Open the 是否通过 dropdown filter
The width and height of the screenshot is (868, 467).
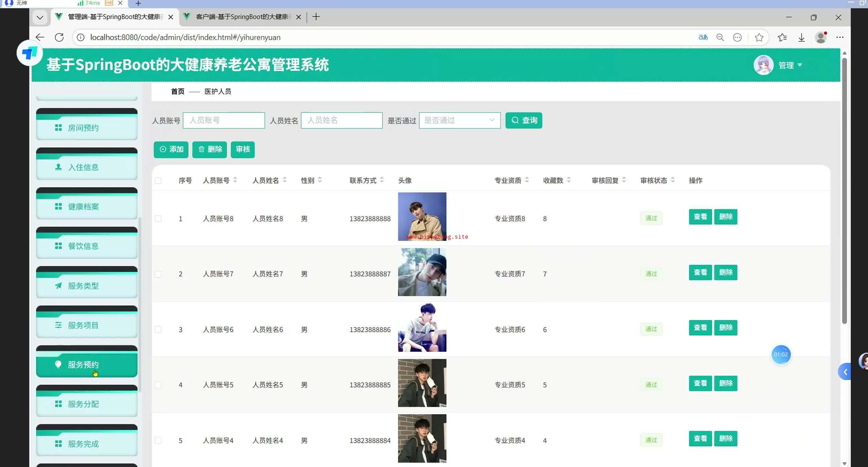[x=459, y=120]
